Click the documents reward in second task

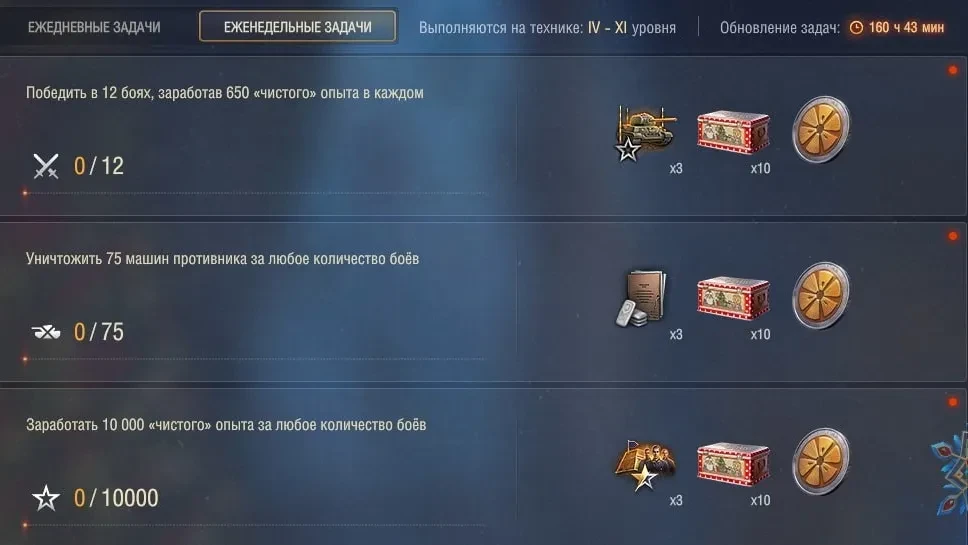[641, 298]
